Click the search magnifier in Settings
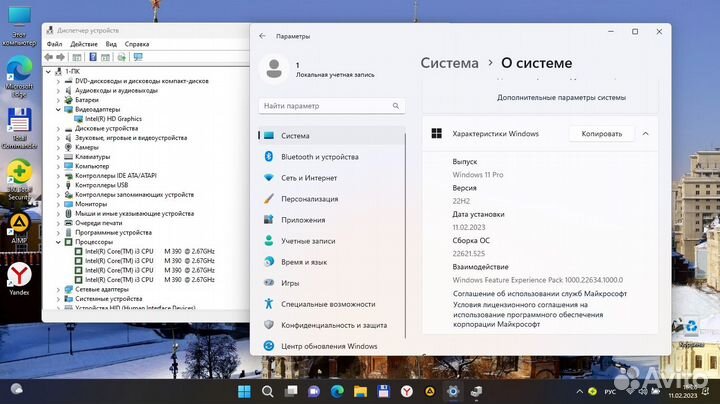 [395, 106]
